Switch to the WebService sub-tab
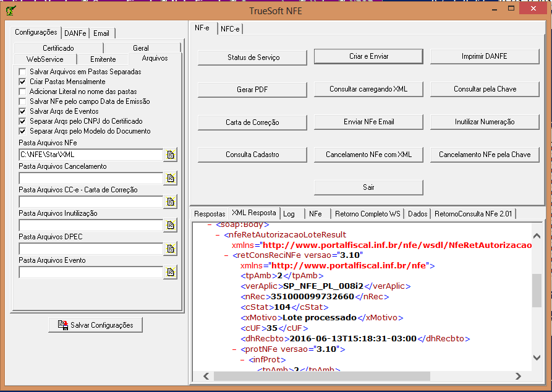Viewport: 552px width, 392px height. coord(45,59)
